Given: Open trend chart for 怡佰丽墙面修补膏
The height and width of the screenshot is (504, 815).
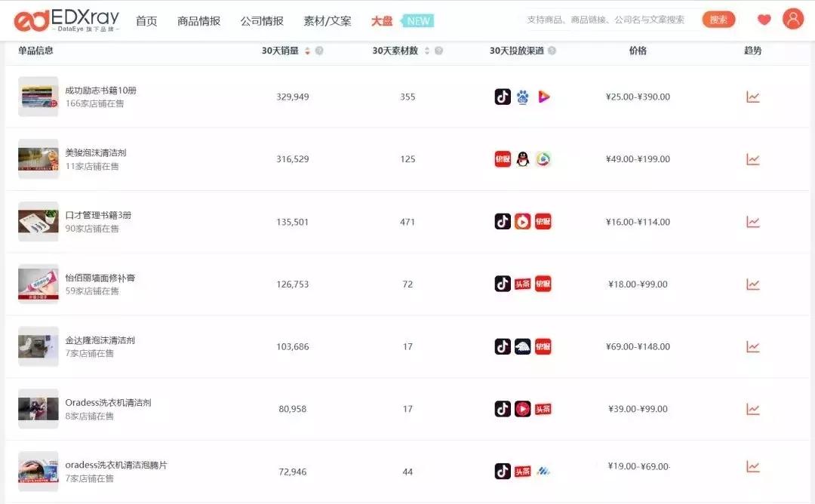Looking at the screenshot, I should (752, 284).
